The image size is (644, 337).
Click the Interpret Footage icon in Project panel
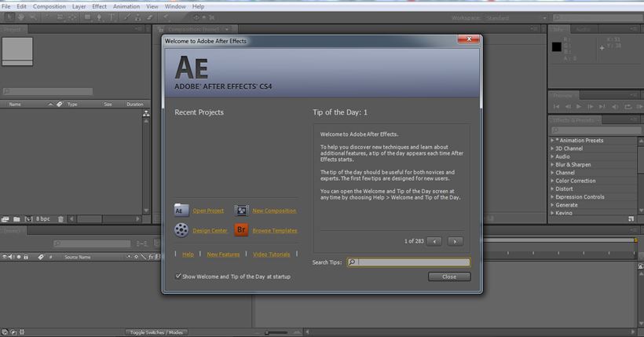(x=5, y=219)
